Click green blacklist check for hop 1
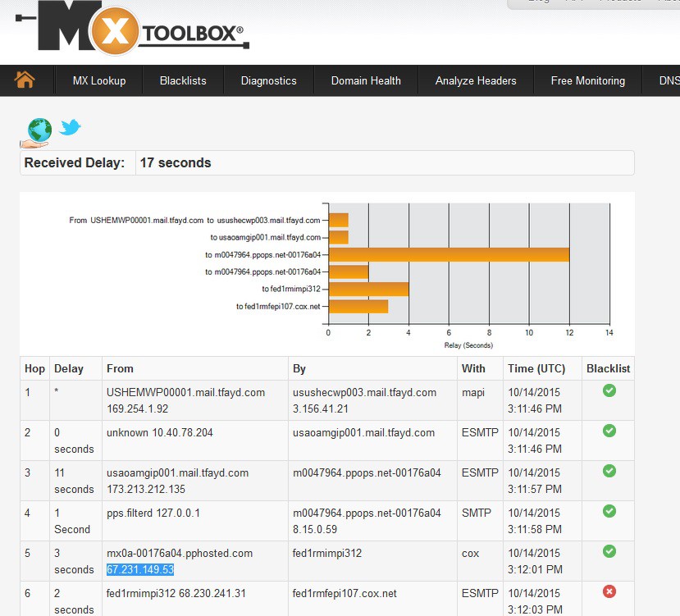The image size is (680, 616). (609, 390)
